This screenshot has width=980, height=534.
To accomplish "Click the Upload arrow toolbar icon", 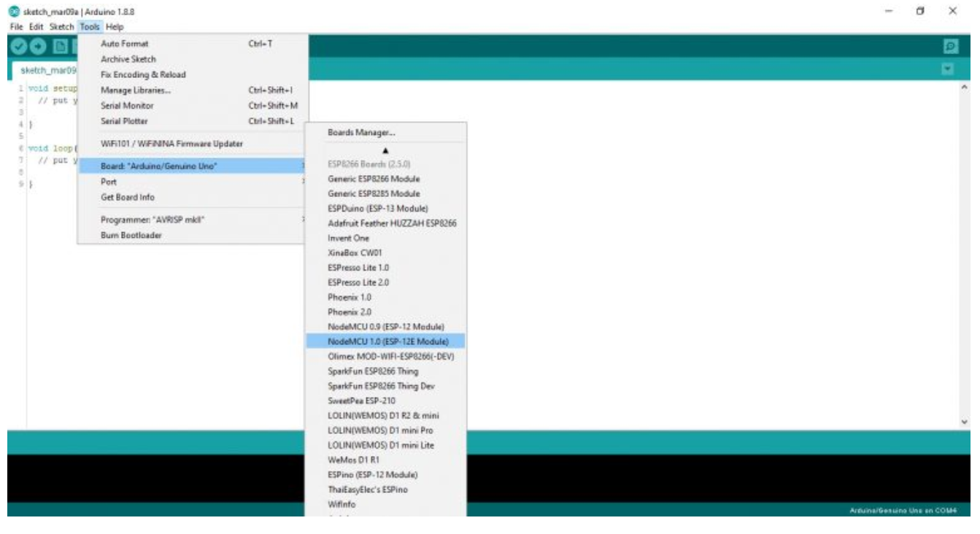I will [x=36, y=45].
